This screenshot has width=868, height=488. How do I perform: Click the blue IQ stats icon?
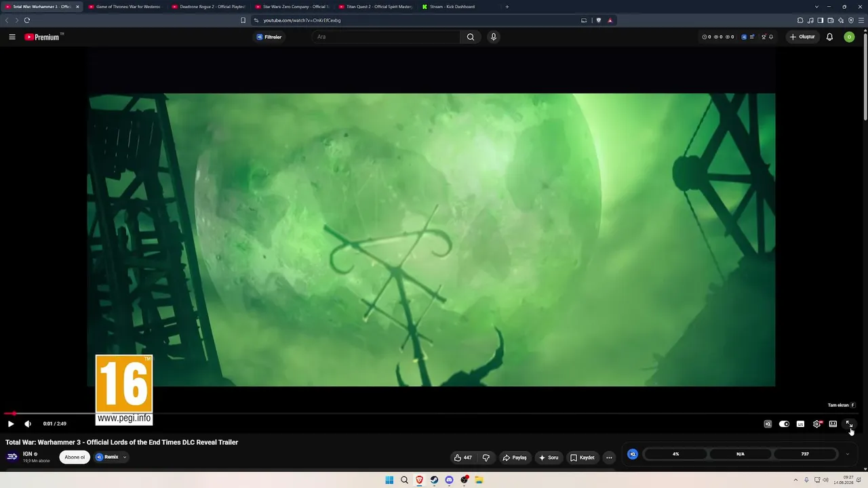[633, 454]
